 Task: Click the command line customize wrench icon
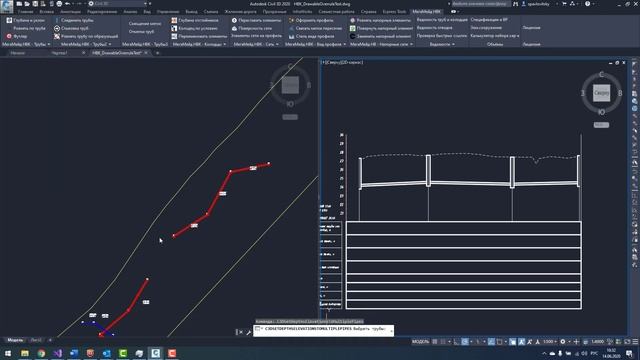(x=248, y=332)
